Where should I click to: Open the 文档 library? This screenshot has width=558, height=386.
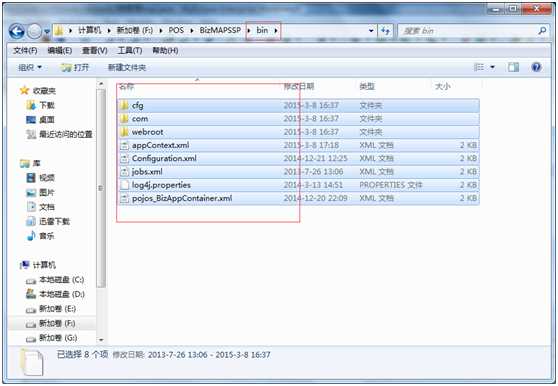point(47,207)
